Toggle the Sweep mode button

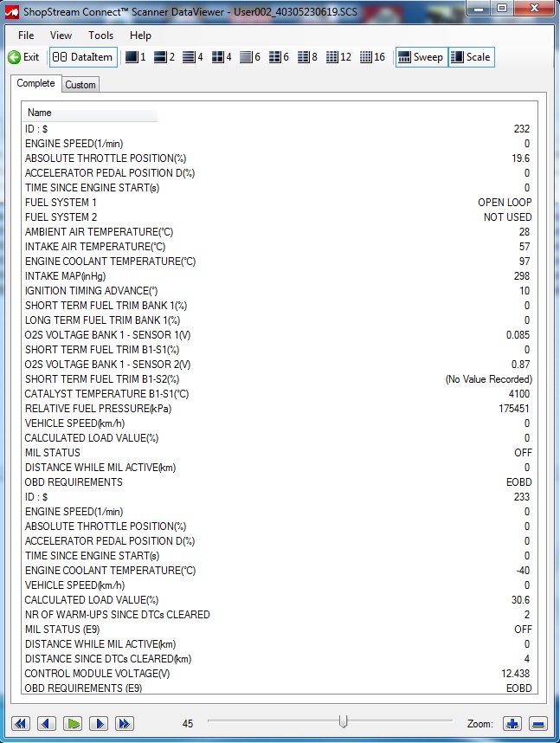click(422, 57)
